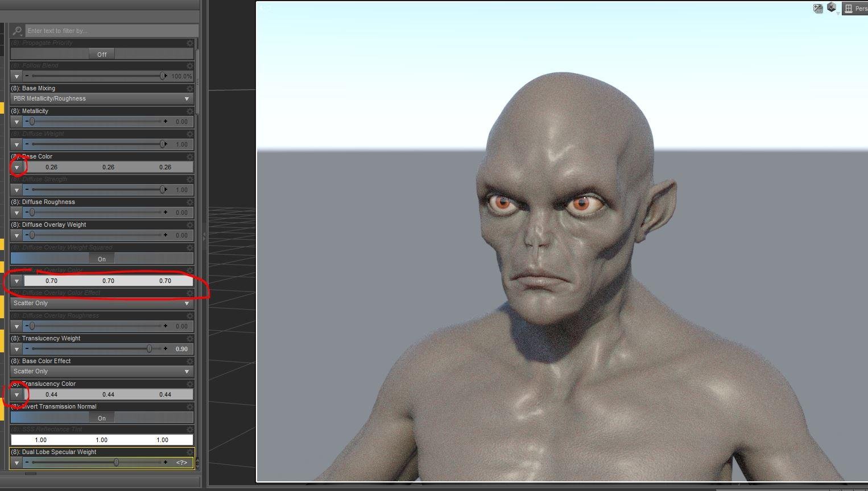Expand the Diffuse Overlay Color map arrow

pyautogui.click(x=16, y=281)
